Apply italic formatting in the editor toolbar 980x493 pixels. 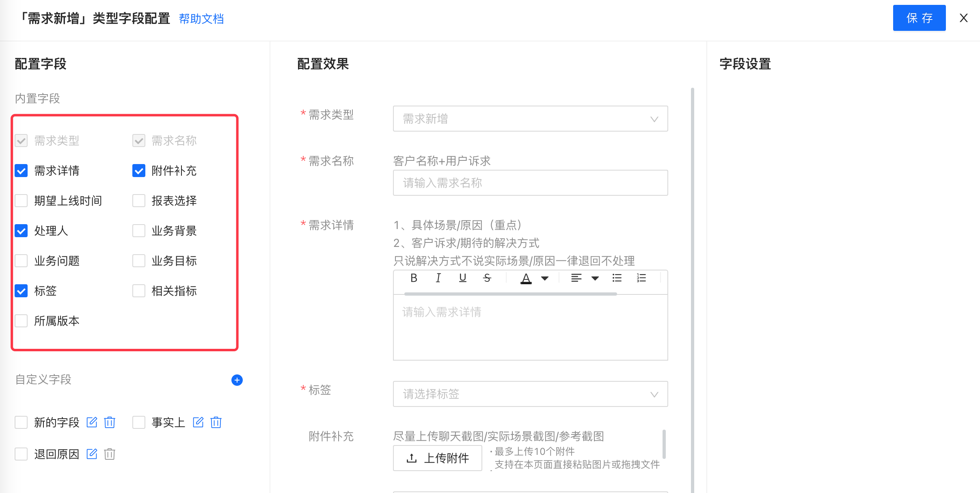pos(438,278)
